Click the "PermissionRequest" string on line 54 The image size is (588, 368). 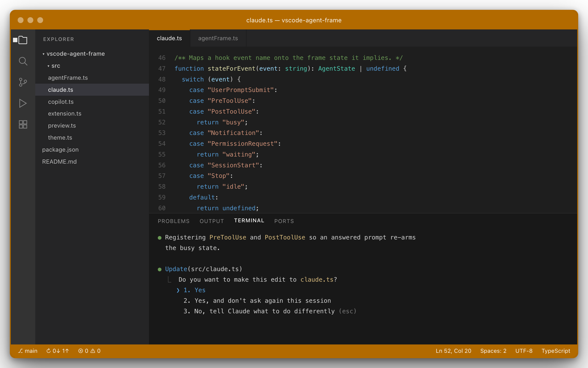click(243, 144)
